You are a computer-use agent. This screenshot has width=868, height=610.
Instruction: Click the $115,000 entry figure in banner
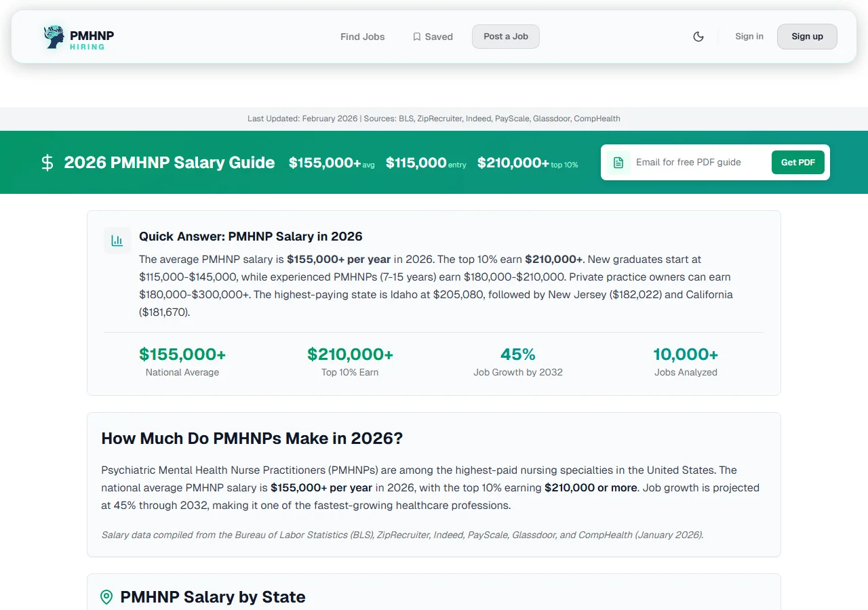pos(426,163)
